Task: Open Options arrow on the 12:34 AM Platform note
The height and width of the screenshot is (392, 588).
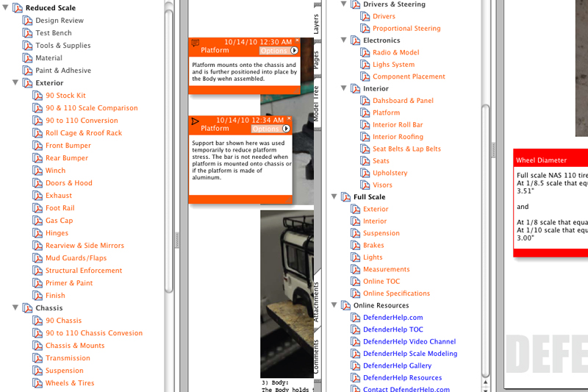Action: click(286, 129)
